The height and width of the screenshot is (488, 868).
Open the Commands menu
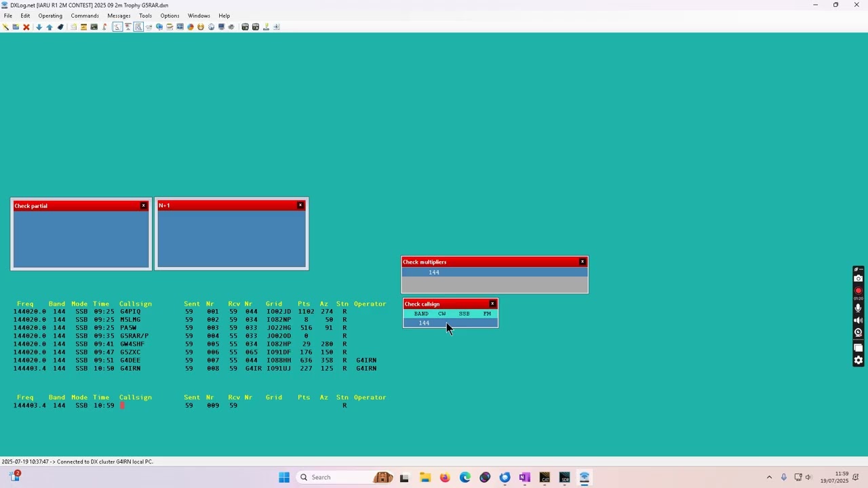(85, 16)
